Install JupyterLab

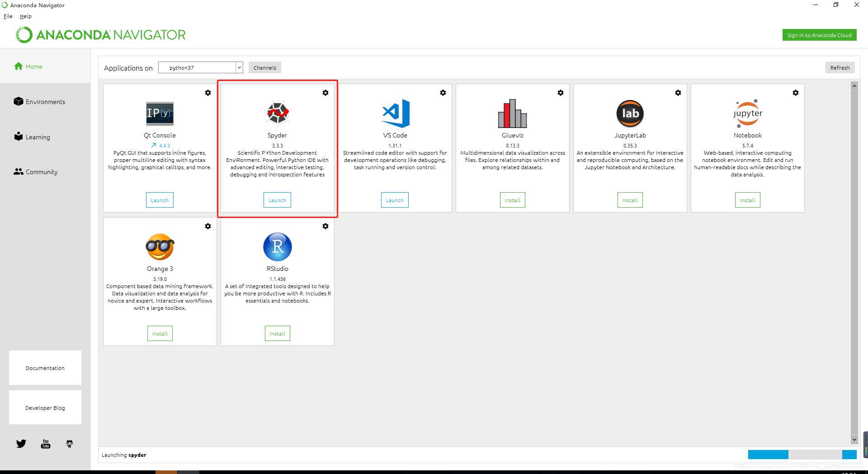(x=630, y=200)
